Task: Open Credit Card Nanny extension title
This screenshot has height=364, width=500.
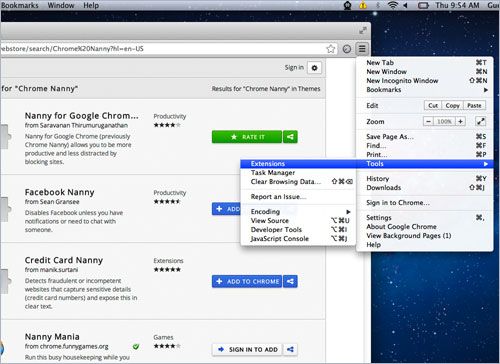Action: [x=64, y=260]
